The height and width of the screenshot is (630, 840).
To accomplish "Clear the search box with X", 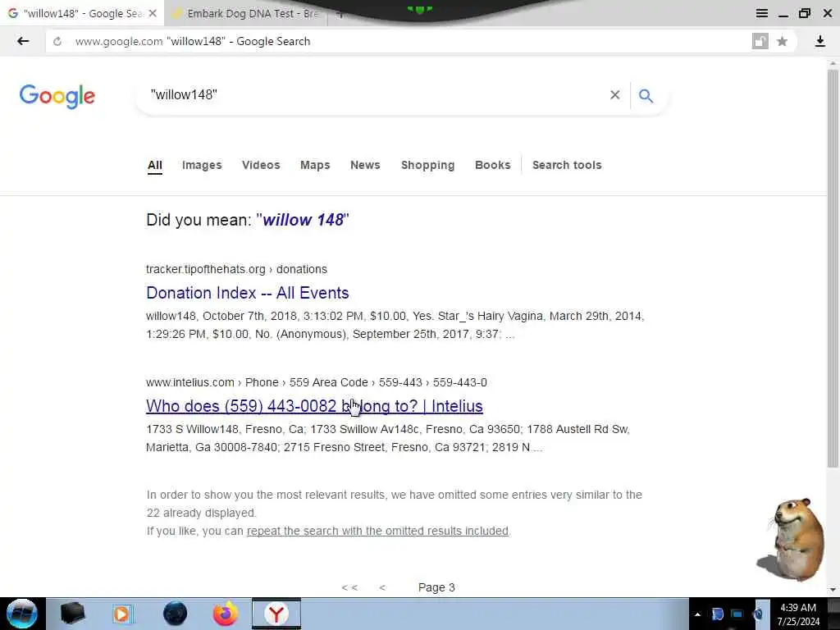I will pyautogui.click(x=615, y=95).
